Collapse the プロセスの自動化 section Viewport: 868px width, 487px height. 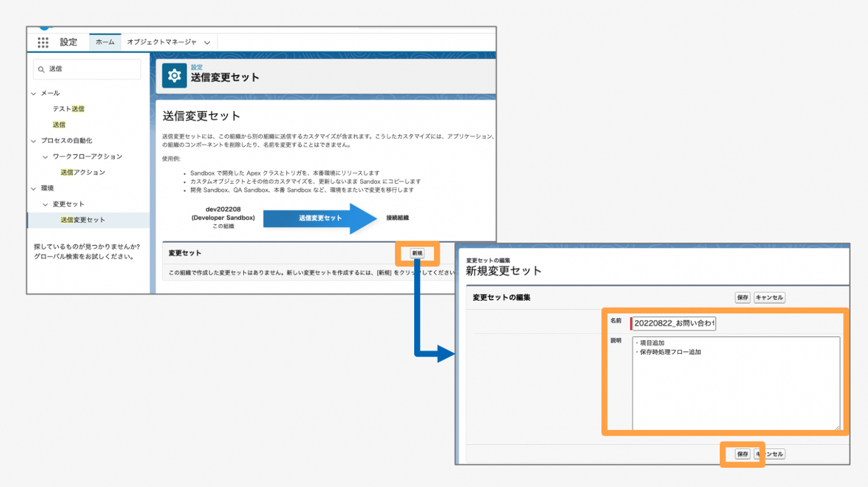tap(34, 141)
